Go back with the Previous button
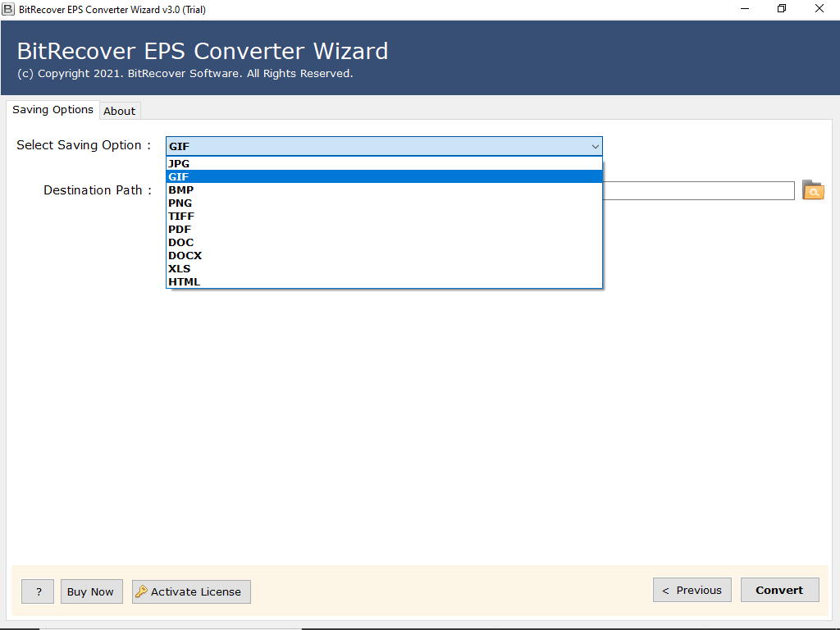The width and height of the screenshot is (840, 630). point(692,590)
